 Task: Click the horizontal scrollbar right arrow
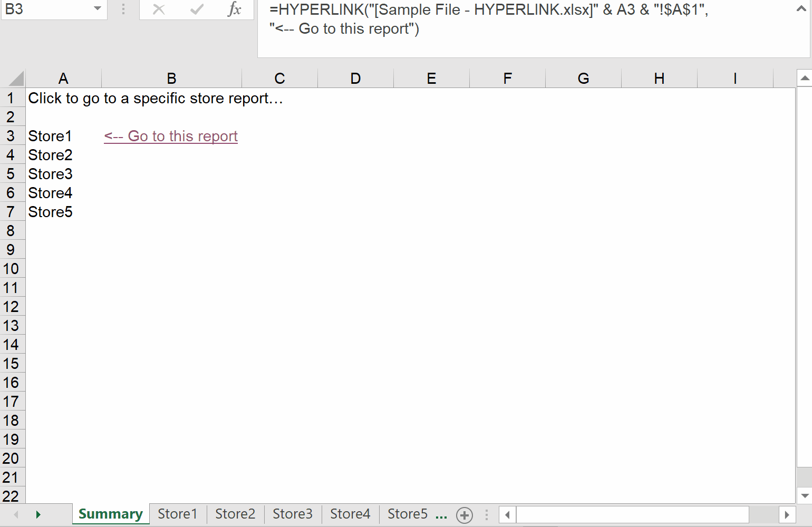tap(787, 514)
